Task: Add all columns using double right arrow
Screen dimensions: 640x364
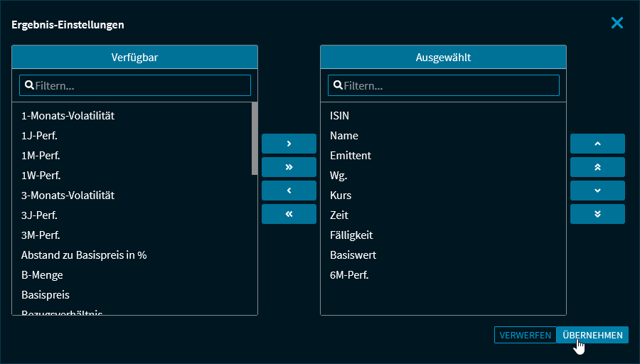Action: pos(289,167)
